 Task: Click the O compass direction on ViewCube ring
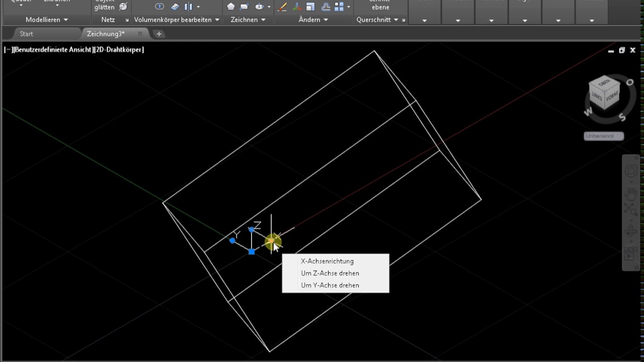tap(630, 82)
